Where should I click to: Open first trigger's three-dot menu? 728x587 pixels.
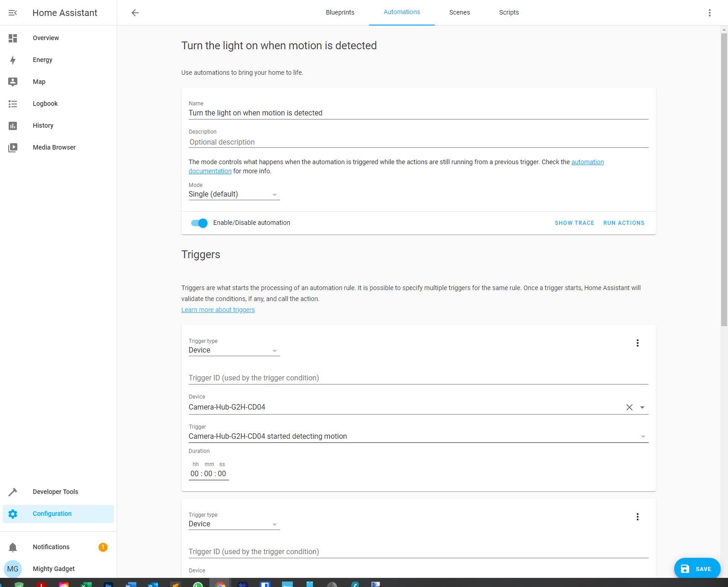(x=637, y=343)
